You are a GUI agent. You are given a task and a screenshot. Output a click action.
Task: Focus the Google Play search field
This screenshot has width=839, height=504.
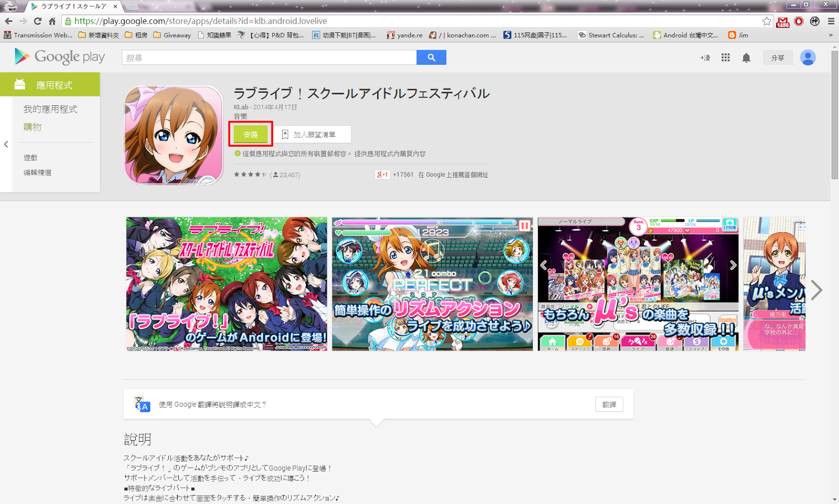[x=268, y=58]
